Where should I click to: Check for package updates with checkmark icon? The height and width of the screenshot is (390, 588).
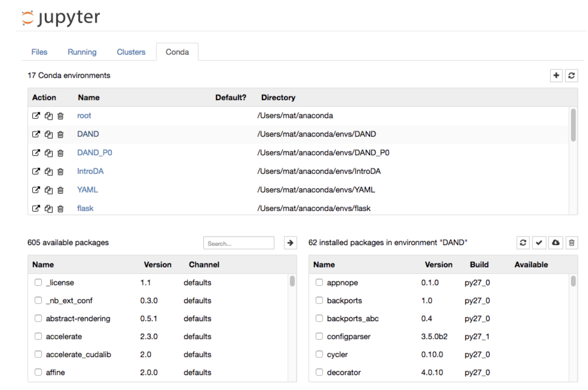coord(539,243)
